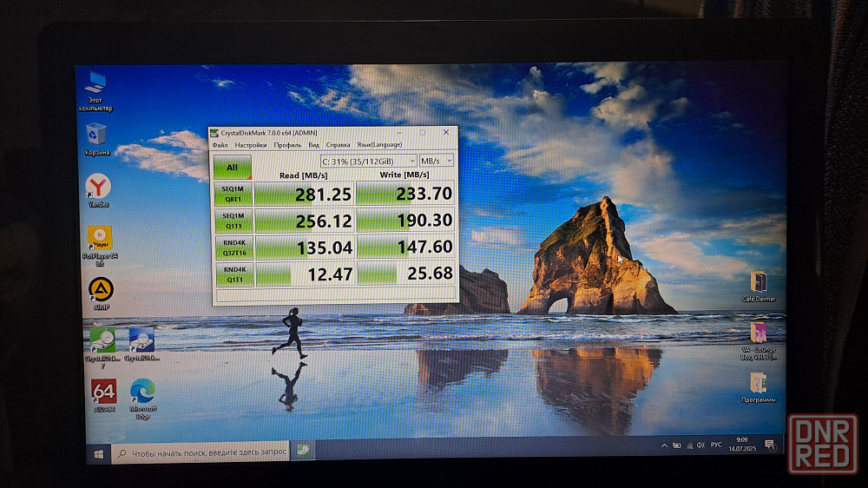Open the Корзина recycle bin icon

click(x=97, y=139)
